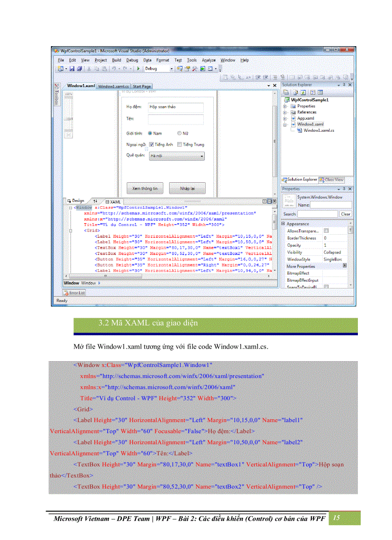This screenshot has height=540, width=392.
Task: Select the View Code icon in Solution Explorer
Action: click(313, 93)
